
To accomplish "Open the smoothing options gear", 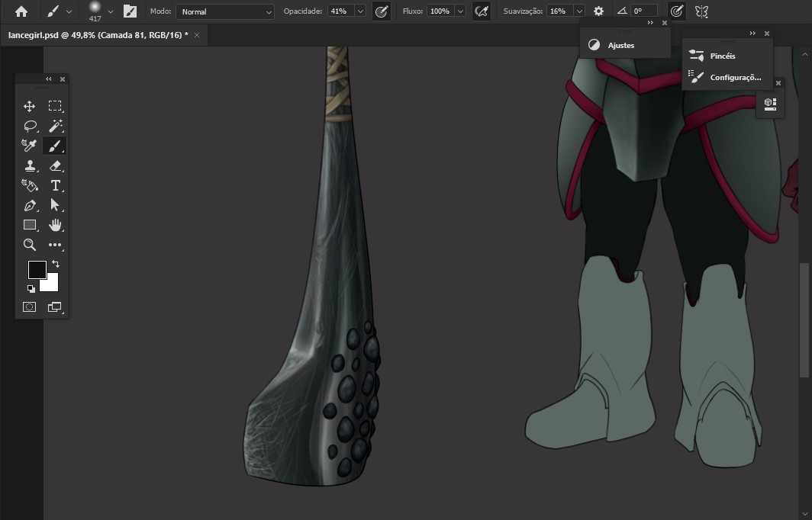I will click(x=598, y=11).
